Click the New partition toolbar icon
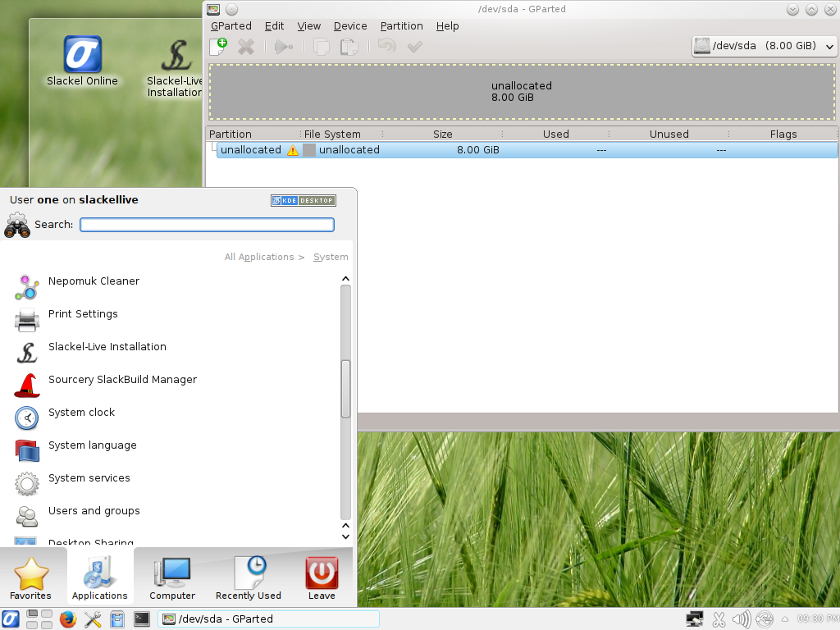The width and height of the screenshot is (840, 630). click(x=218, y=47)
